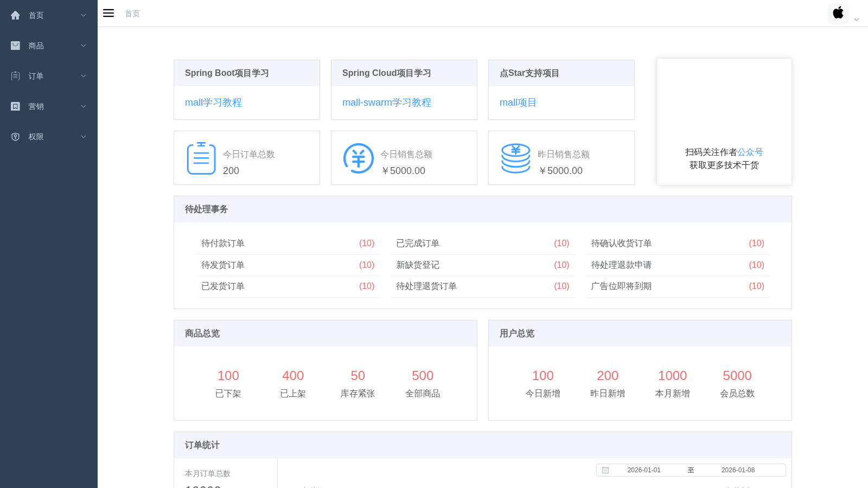
Task: Set the start date 2026-01-01 field
Action: tap(644, 470)
